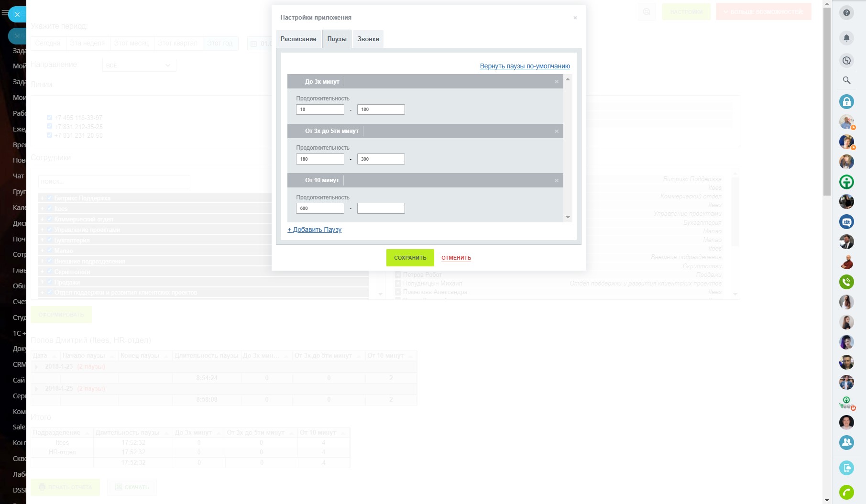This screenshot has width=866, height=504.
Task: Open the Звонки tab
Action: [368, 39]
